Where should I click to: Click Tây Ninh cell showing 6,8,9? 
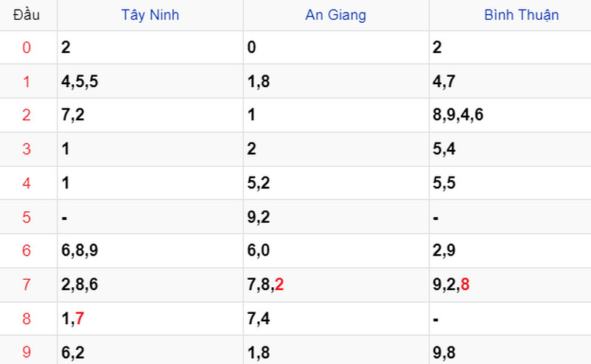80,251
